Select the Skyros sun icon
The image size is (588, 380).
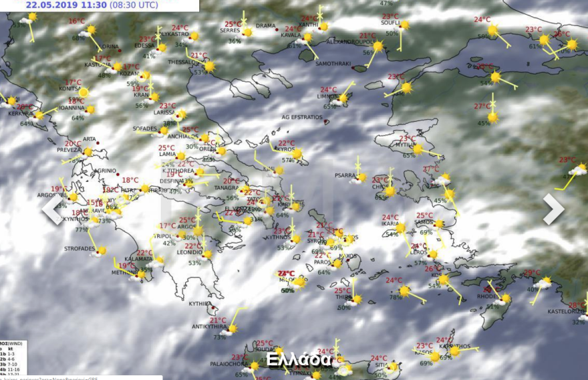coord(297,154)
